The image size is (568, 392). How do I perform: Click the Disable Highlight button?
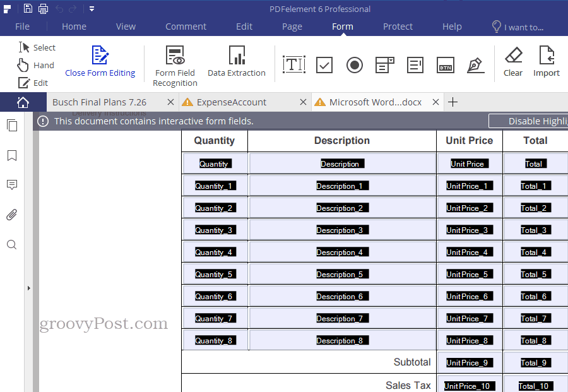click(x=528, y=121)
